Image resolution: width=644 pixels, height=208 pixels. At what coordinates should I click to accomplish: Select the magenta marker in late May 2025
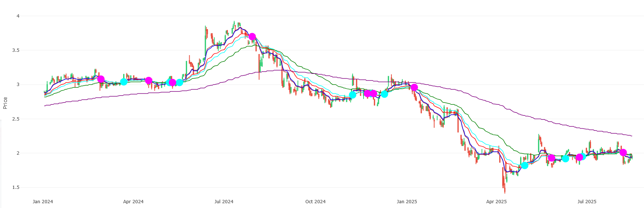point(551,158)
